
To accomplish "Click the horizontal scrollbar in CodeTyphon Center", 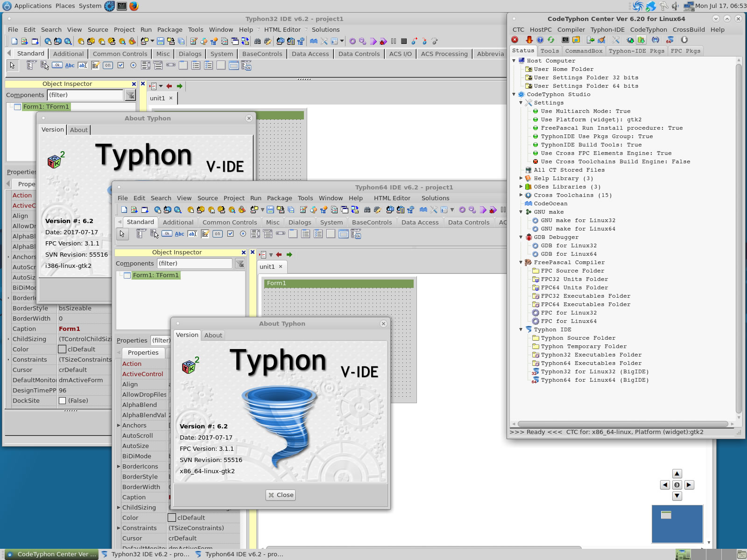I will (622, 424).
